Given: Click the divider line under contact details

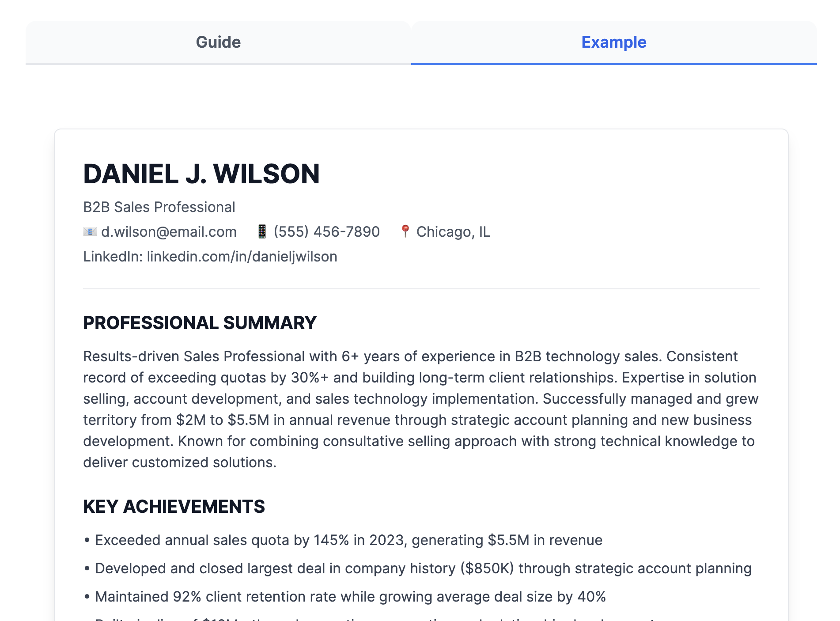Looking at the screenshot, I should pyautogui.click(x=421, y=289).
